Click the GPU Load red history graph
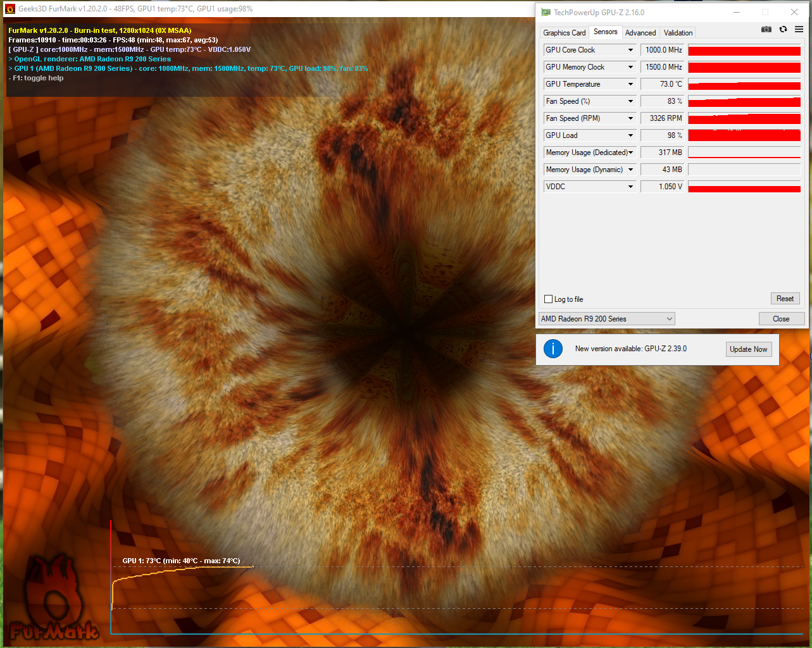Viewport: 812px width, 648px height. (744, 135)
